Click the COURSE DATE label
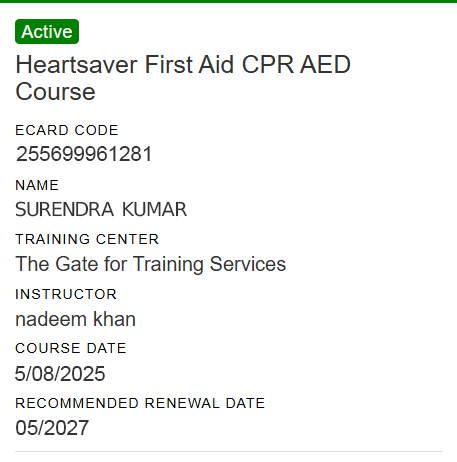This screenshot has height=462, width=457. click(x=71, y=348)
